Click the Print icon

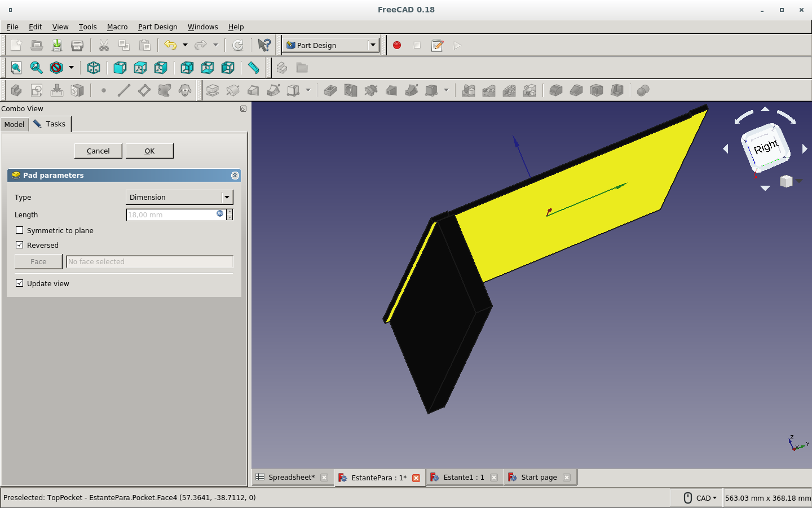[x=77, y=45]
